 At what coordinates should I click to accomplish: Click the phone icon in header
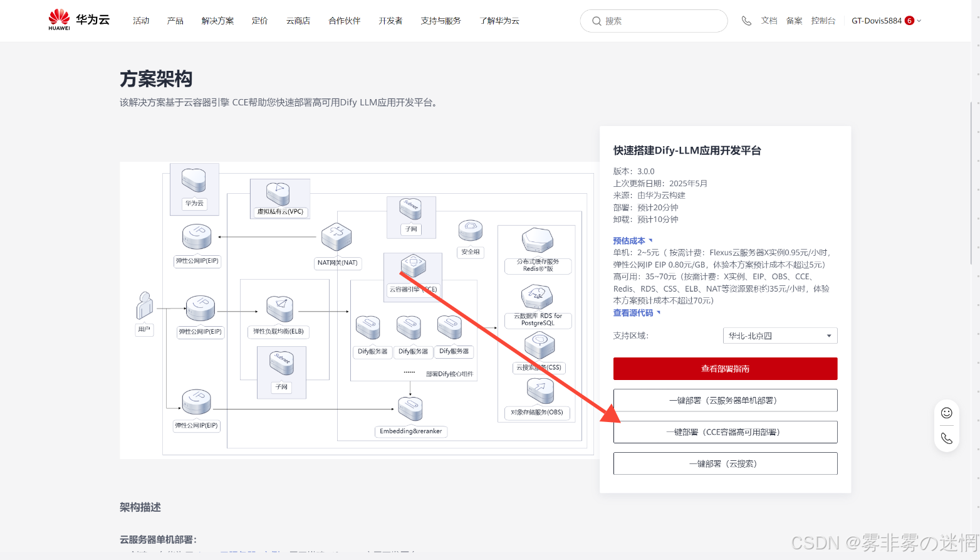coord(746,21)
